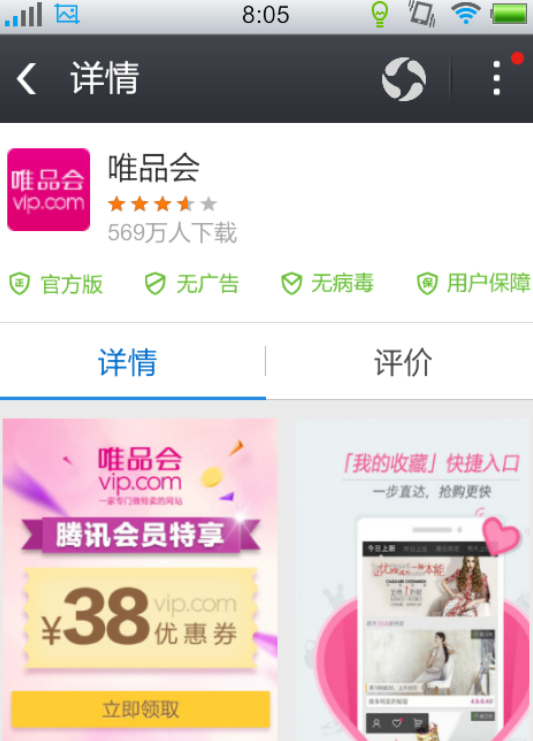Tap the 官方版 shield badge

(x=56, y=284)
